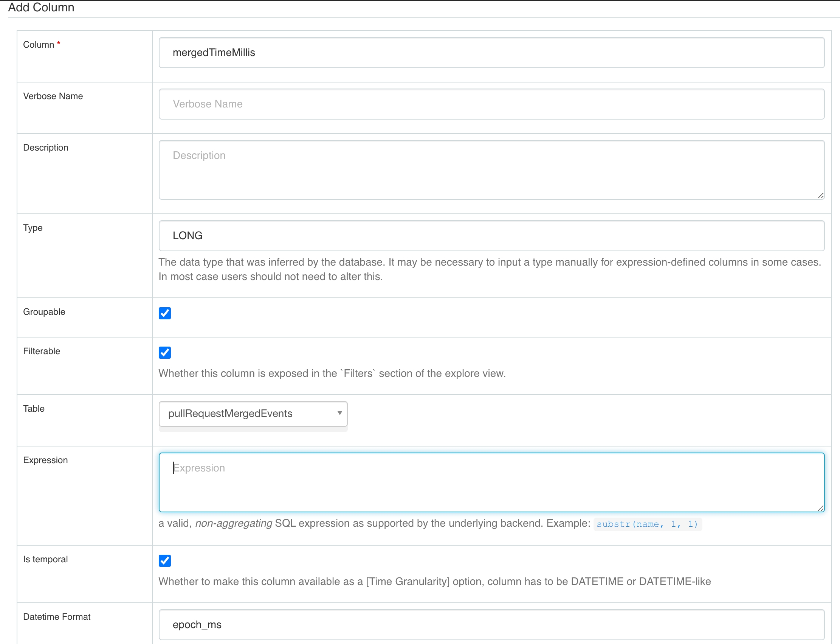Click the Groupable label text
The image size is (840, 644).
pyautogui.click(x=44, y=312)
